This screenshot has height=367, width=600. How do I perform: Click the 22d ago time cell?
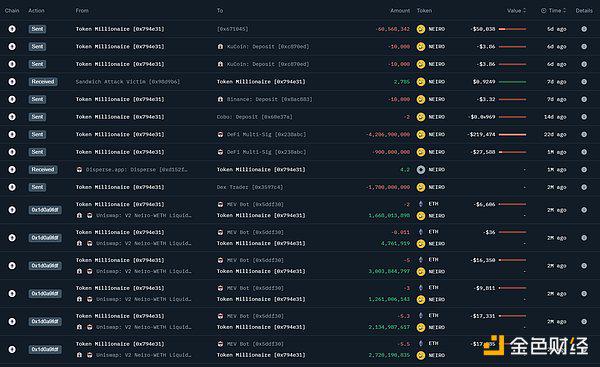[x=555, y=134]
